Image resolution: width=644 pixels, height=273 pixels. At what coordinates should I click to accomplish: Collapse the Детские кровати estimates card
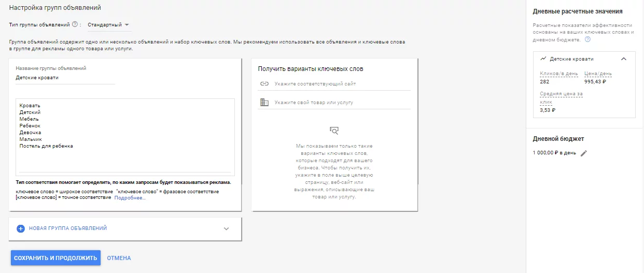click(624, 59)
